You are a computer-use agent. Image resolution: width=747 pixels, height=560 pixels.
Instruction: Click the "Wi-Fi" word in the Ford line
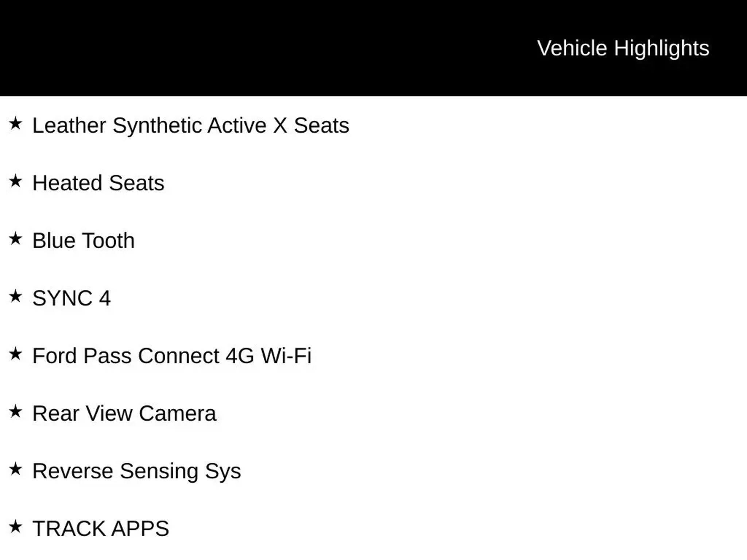point(286,356)
